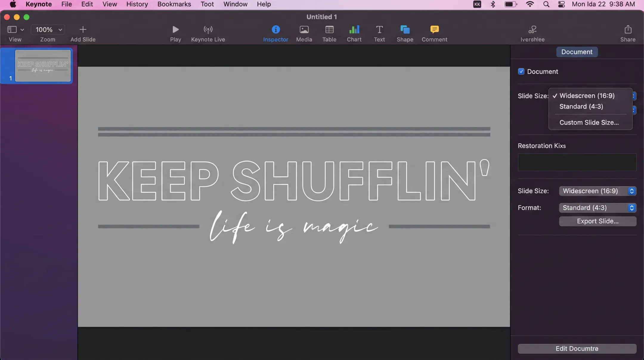Image resolution: width=644 pixels, height=360 pixels.
Task: Select the KEEP SHUFFLIN' title text
Action: 294,180
